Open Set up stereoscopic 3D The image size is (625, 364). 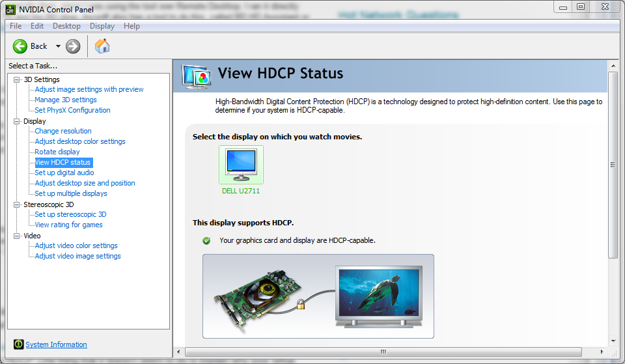click(x=70, y=214)
